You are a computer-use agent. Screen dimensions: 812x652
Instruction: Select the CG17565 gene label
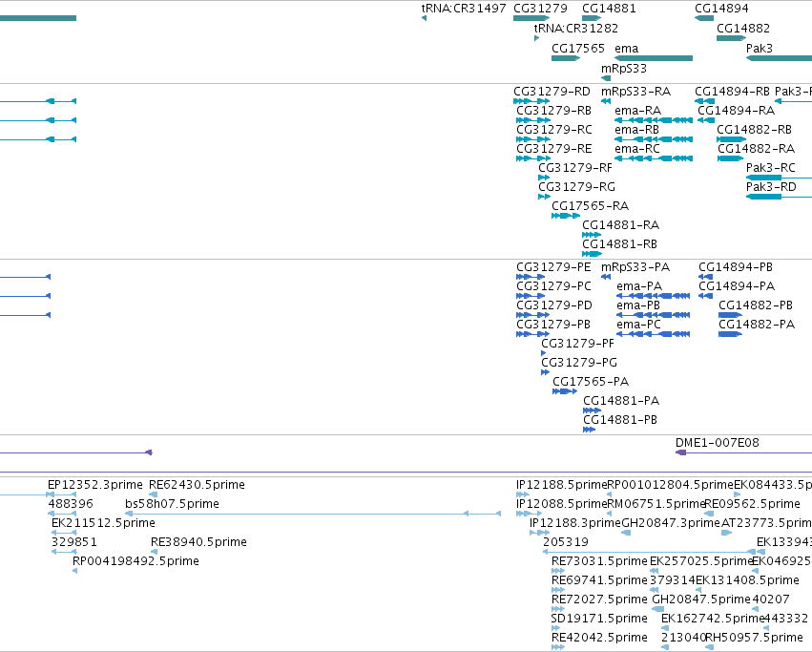[x=578, y=48]
